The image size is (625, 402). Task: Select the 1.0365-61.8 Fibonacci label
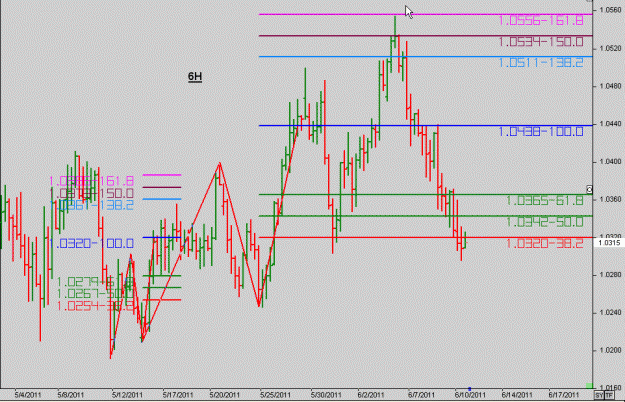point(545,200)
